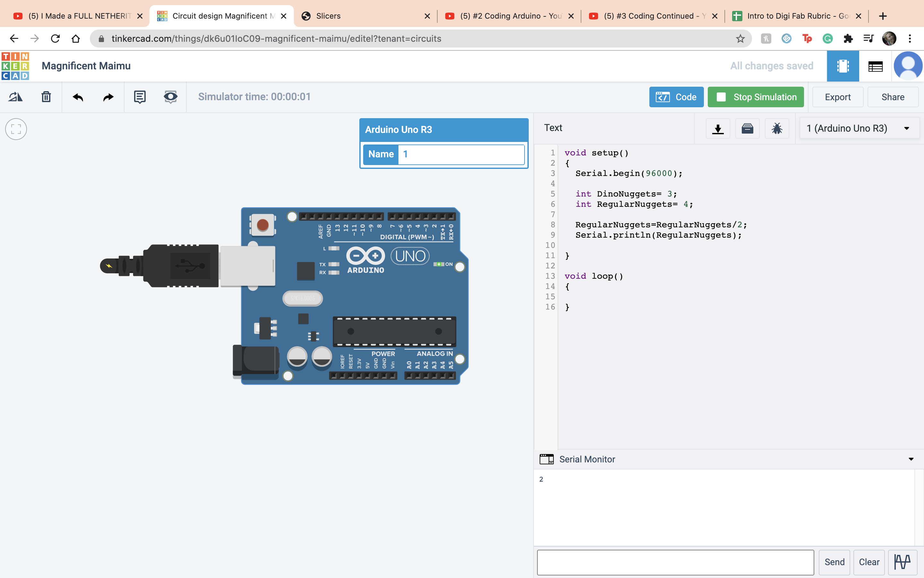Click the Tinkercad logo
Viewport: 924px width, 578px height.
click(x=15, y=66)
